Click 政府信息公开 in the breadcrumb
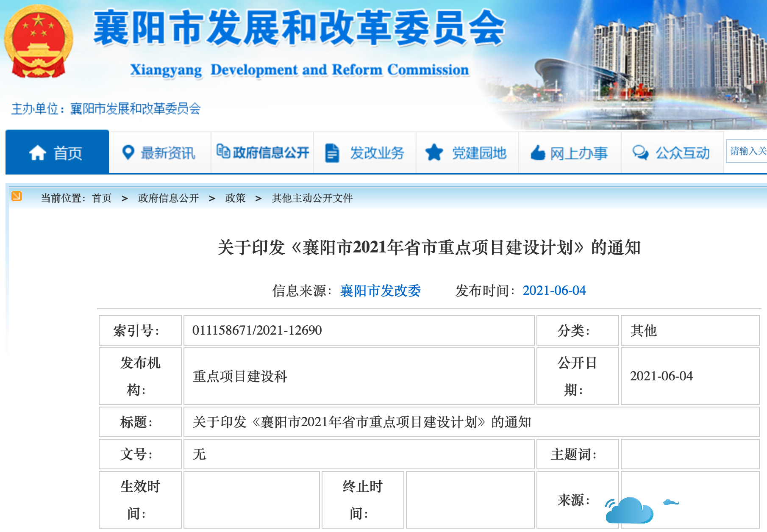This screenshot has height=532, width=767. (x=168, y=198)
